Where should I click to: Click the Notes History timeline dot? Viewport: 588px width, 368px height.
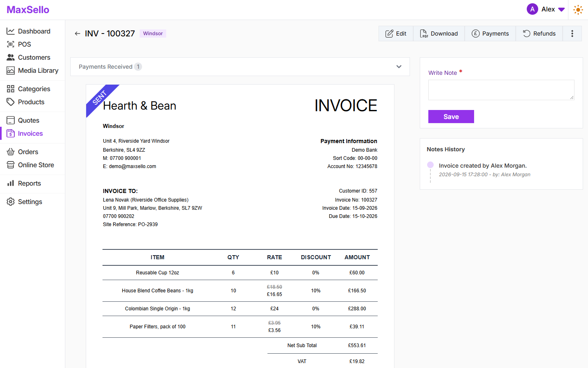[x=430, y=165]
